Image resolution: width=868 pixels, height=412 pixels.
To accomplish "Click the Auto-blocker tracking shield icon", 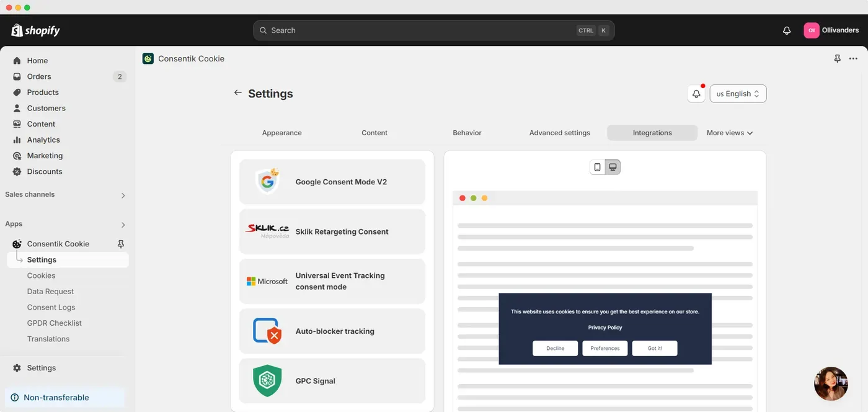I will pyautogui.click(x=267, y=331).
